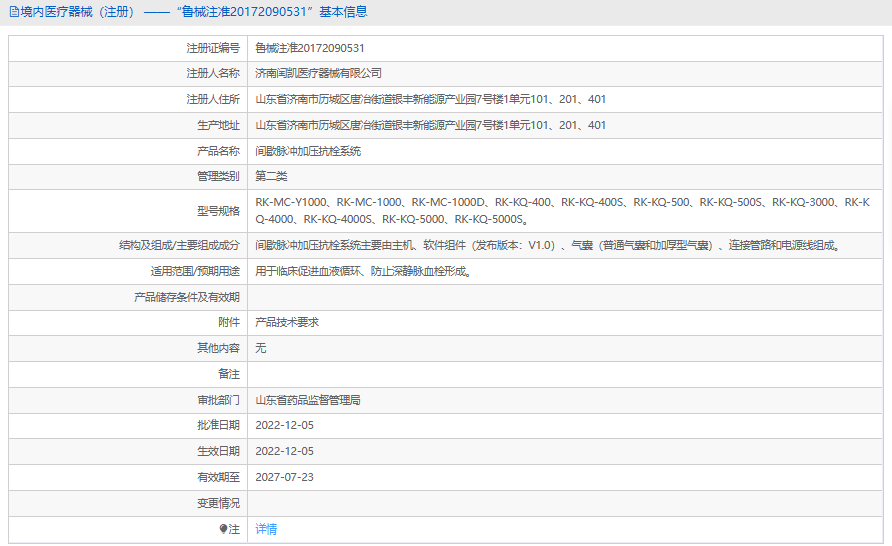Click the 管理类别 label

point(218,176)
